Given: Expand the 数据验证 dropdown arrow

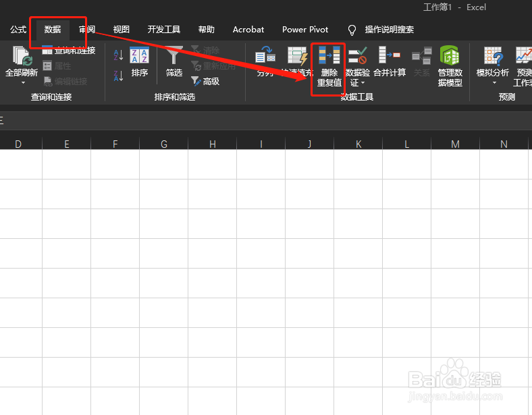Looking at the screenshot, I should click(x=363, y=83).
